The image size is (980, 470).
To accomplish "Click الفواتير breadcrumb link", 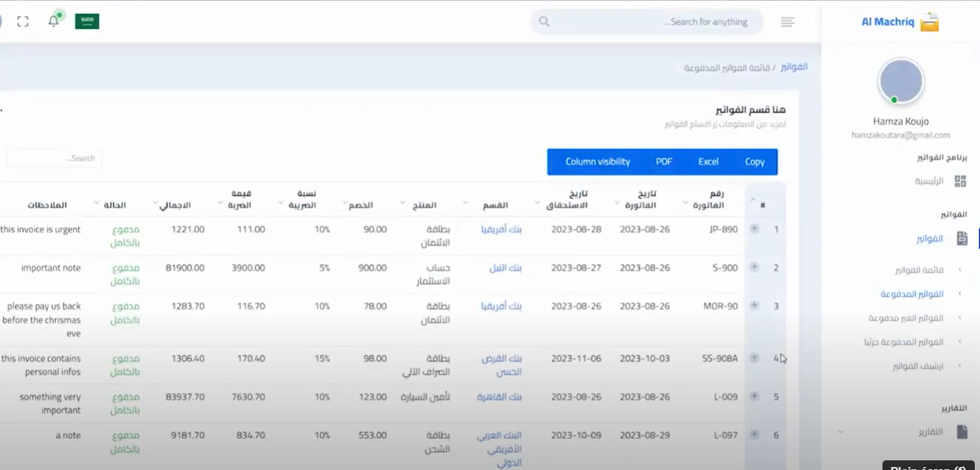I will [794, 67].
